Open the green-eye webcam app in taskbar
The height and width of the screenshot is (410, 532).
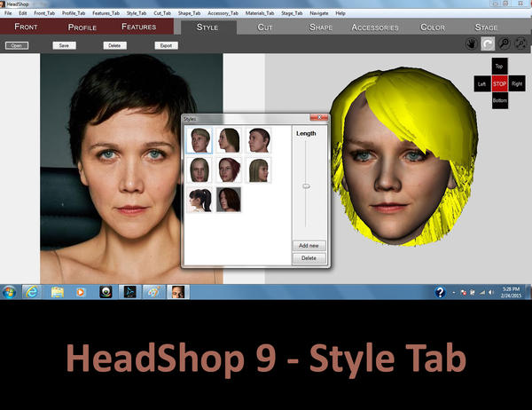pos(106,292)
